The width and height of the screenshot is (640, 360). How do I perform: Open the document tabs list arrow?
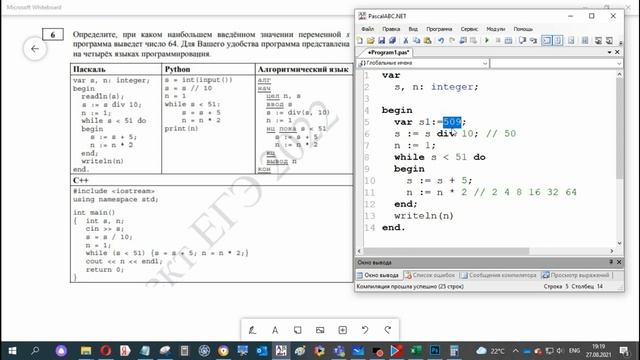coord(609,52)
